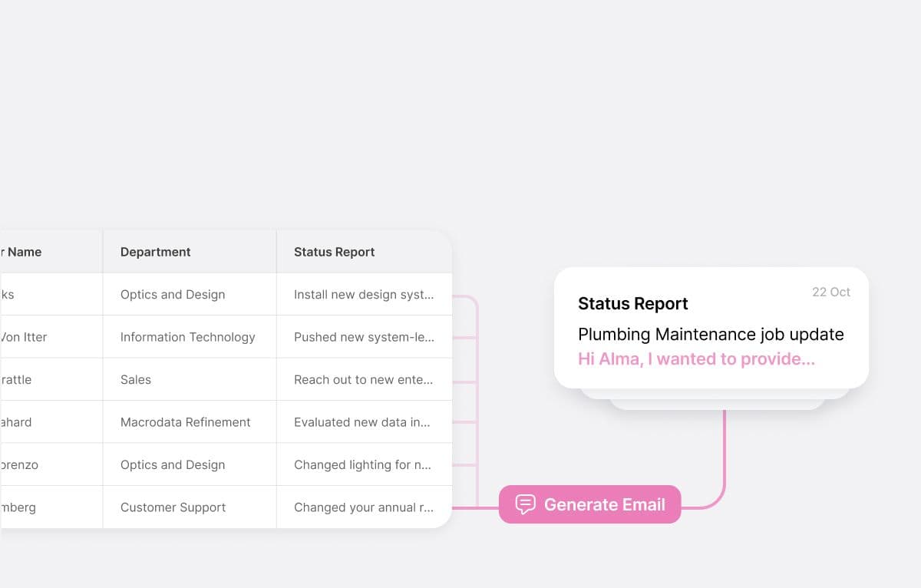Select the Macrodata Refinement department cell
The image size is (921, 588).
[186, 422]
